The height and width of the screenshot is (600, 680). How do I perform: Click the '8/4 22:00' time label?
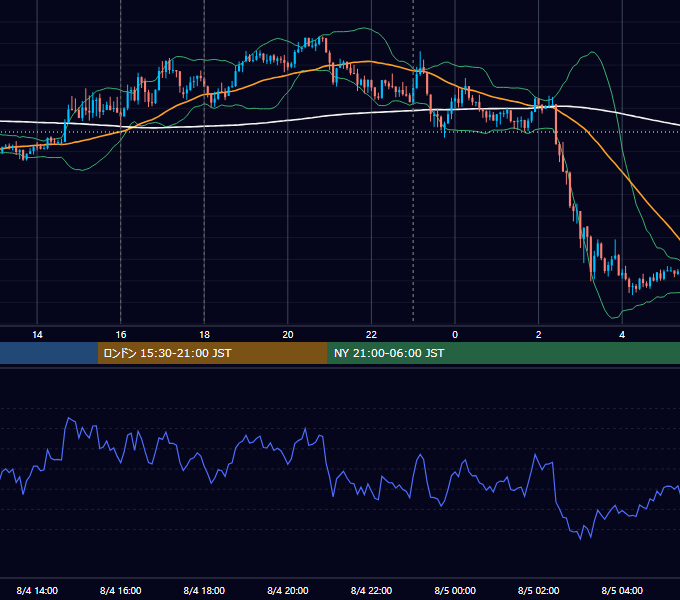[371, 590]
